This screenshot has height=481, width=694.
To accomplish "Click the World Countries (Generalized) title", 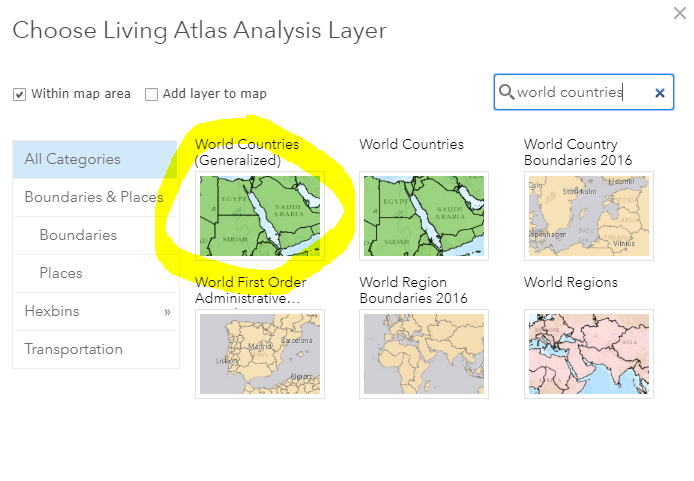I will point(247,152).
